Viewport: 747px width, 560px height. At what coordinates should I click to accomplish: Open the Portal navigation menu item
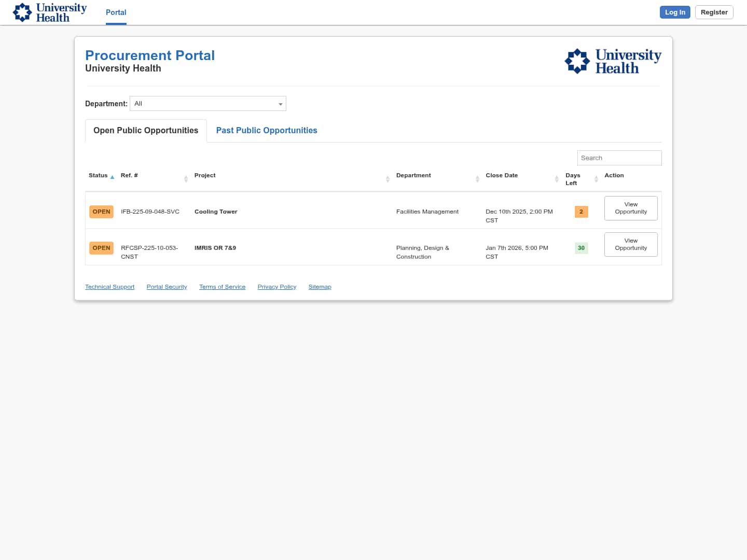(x=116, y=12)
